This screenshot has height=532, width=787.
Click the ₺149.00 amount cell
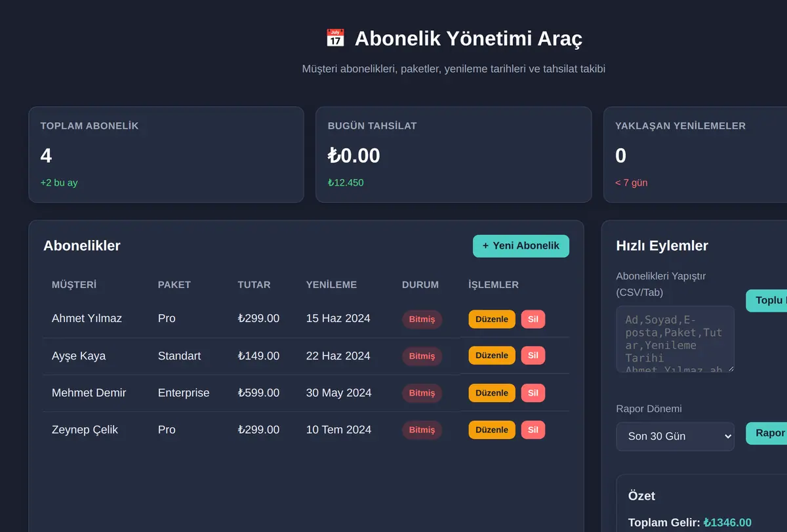pyautogui.click(x=258, y=356)
